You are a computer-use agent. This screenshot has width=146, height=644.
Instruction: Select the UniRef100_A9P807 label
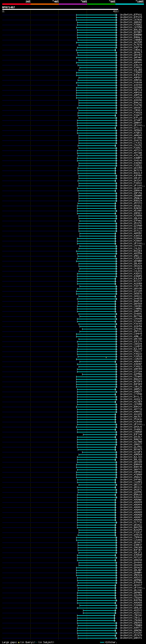[131, 77]
